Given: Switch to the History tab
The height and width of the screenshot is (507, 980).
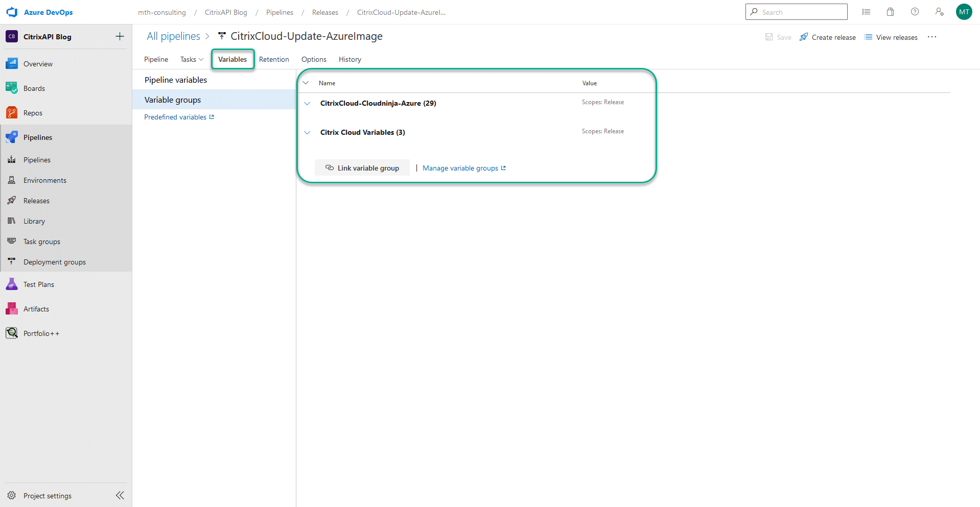Looking at the screenshot, I should tap(350, 59).
